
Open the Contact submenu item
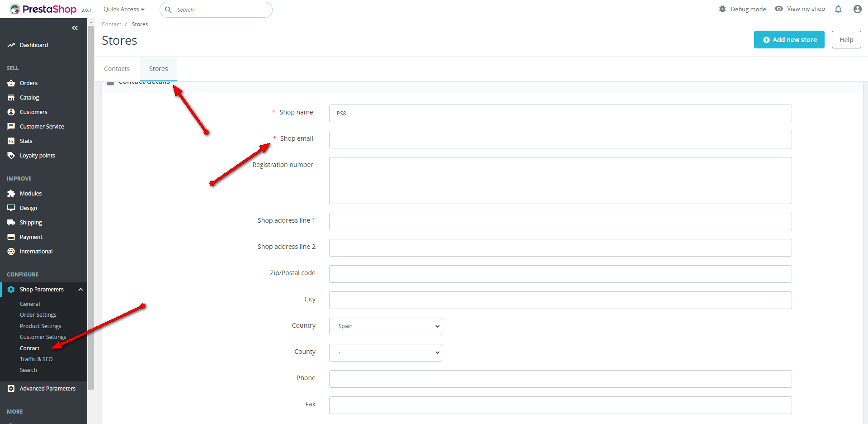coord(29,348)
